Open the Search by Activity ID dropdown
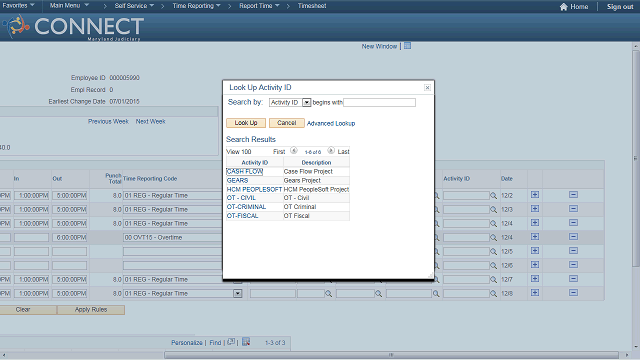Viewport: 640px width, 360px height. 307,102
